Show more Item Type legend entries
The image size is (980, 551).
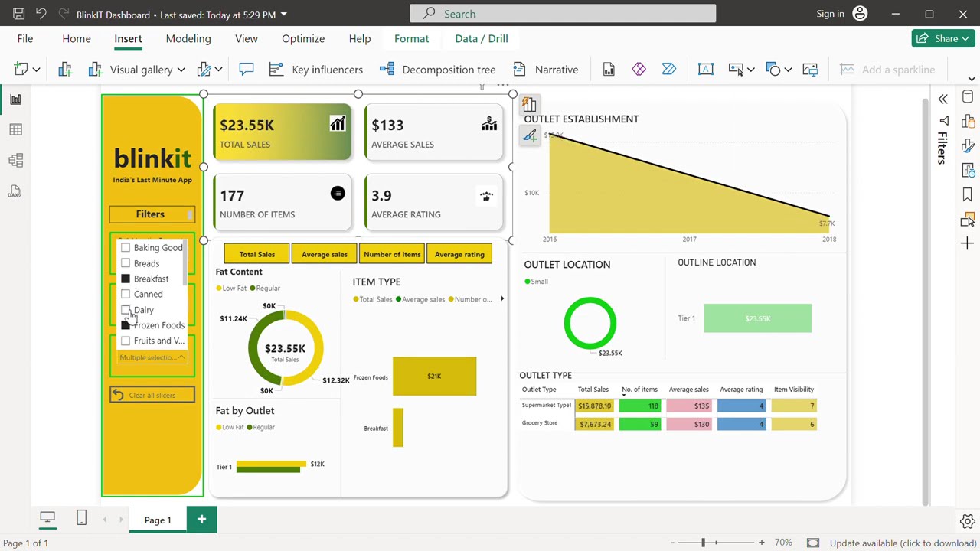[502, 299]
